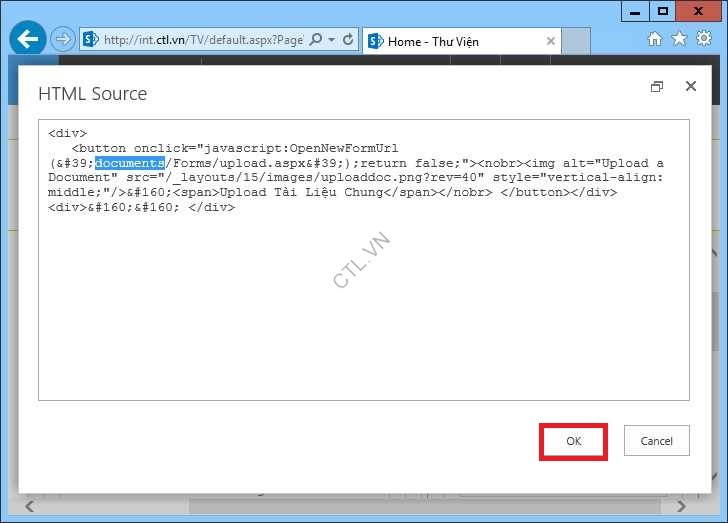Open Favorites star icon
This screenshot has height=523, width=728.
(679, 39)
